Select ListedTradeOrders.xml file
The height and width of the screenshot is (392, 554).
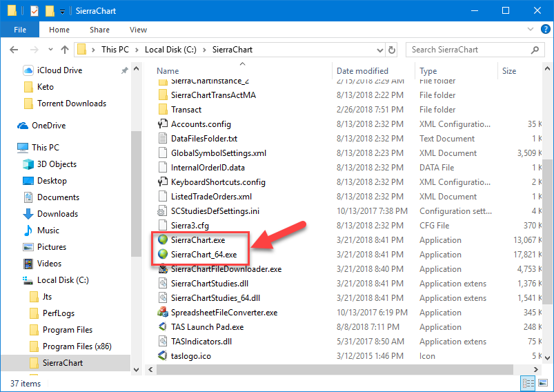pyautogui.click(x=211, y=197)
